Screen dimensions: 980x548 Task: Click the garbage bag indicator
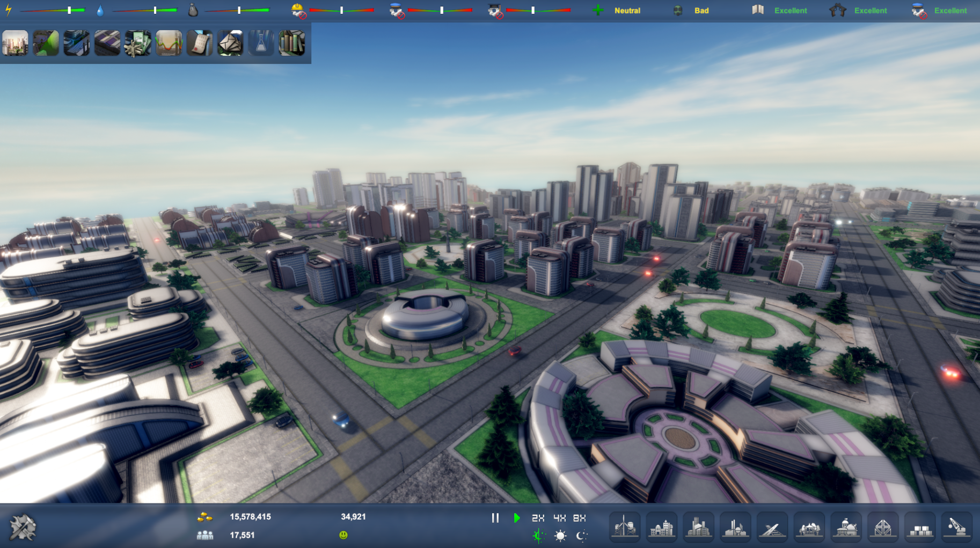coord(193,10)
